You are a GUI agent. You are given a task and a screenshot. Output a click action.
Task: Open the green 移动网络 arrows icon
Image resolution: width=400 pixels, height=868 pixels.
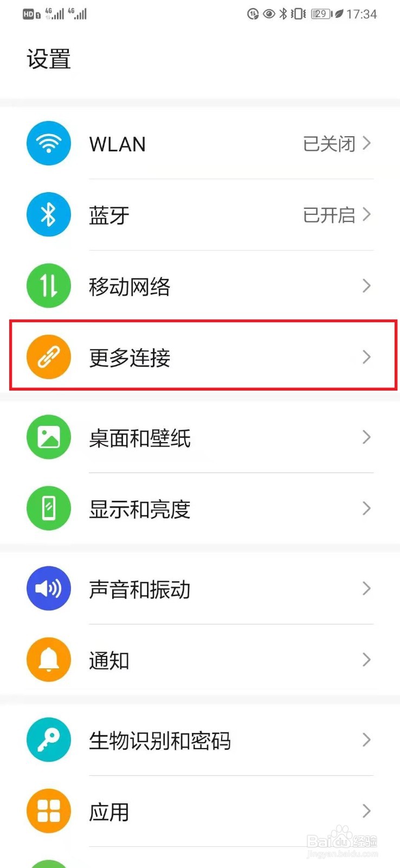tap(49, 286)
